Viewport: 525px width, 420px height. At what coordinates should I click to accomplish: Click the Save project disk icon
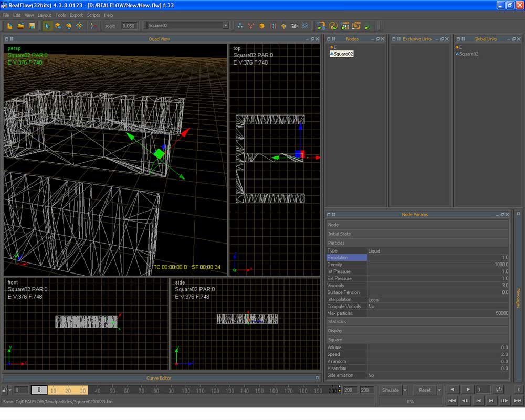[x=31, y=26]
